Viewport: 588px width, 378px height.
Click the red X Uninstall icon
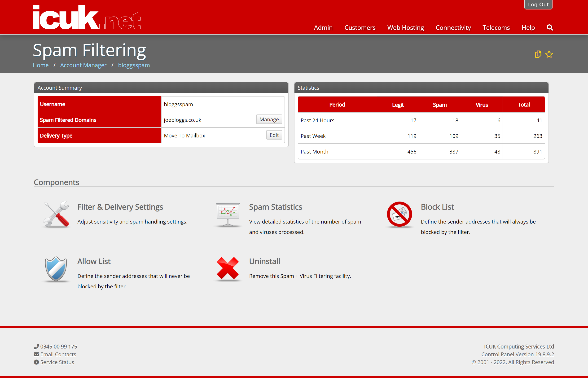coord(228,268)
